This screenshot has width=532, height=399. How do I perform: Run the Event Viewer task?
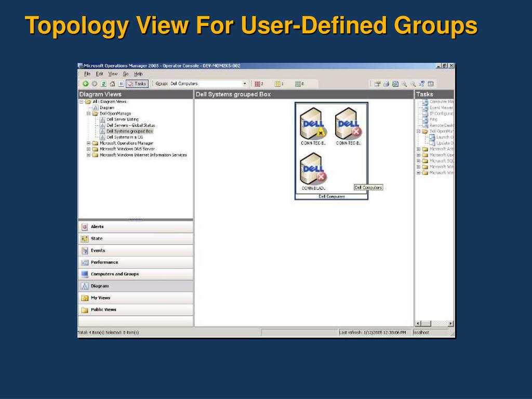tap(441, 108)
